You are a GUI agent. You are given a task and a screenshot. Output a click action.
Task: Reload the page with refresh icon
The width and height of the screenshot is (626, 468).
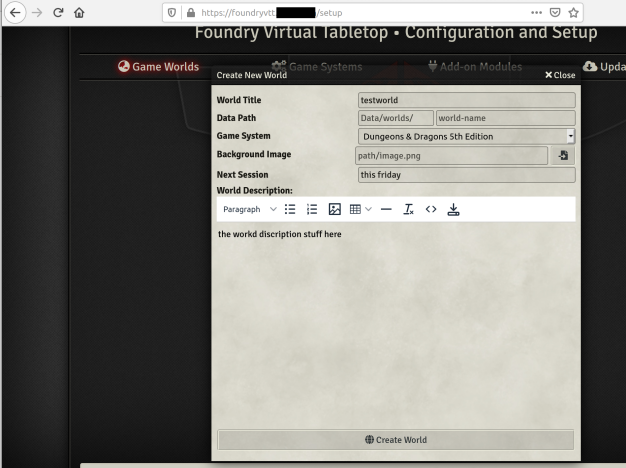(58, 13)
